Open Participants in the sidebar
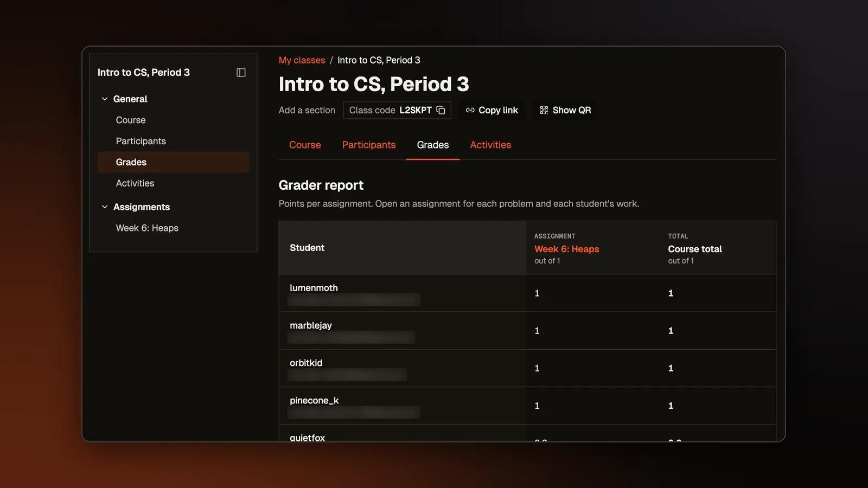 click(141, 141)
